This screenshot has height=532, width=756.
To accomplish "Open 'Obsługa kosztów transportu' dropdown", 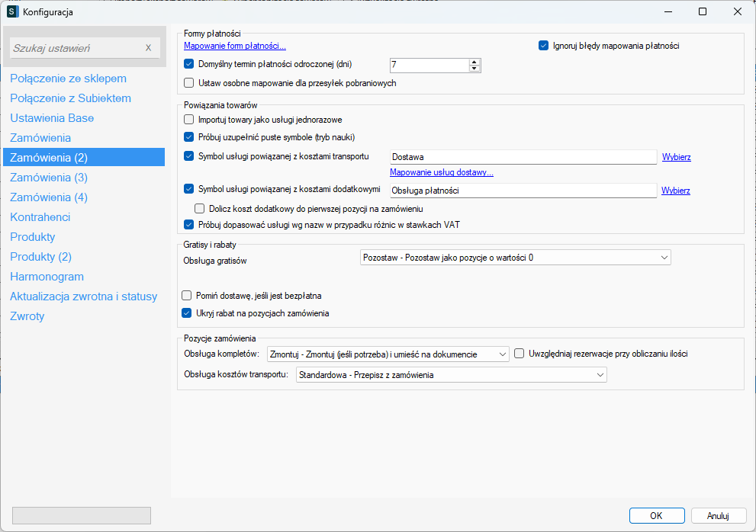I will point(450,375).
